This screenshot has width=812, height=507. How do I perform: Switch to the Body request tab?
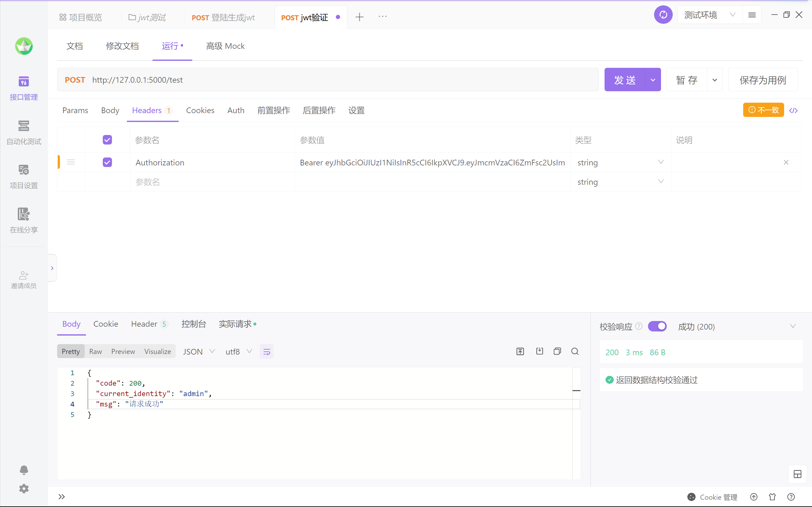pos(110,110)
